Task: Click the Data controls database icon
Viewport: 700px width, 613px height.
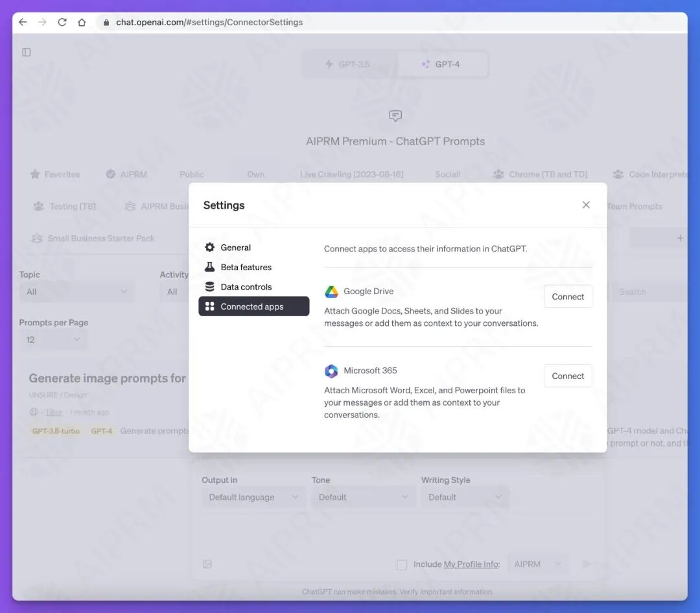Action: point(209,286)
